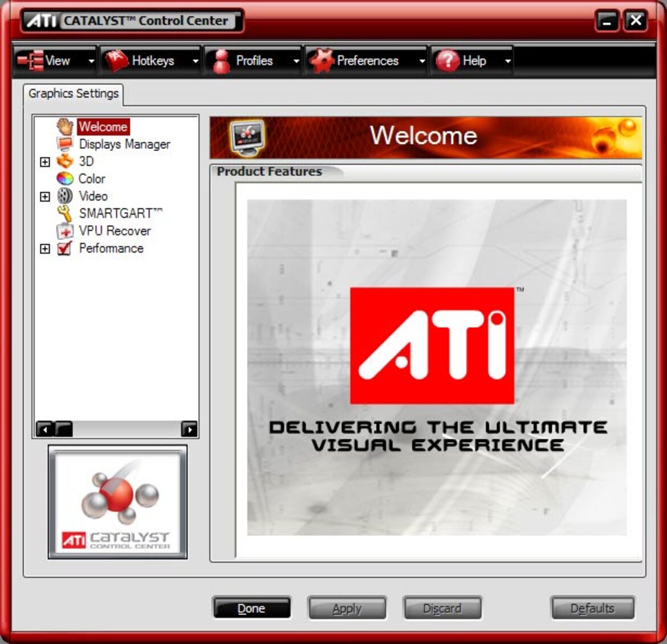The height and width of the screenshot is (644, 667).
Task: Click the Preferences gear icon
Action: coord(321,61)
